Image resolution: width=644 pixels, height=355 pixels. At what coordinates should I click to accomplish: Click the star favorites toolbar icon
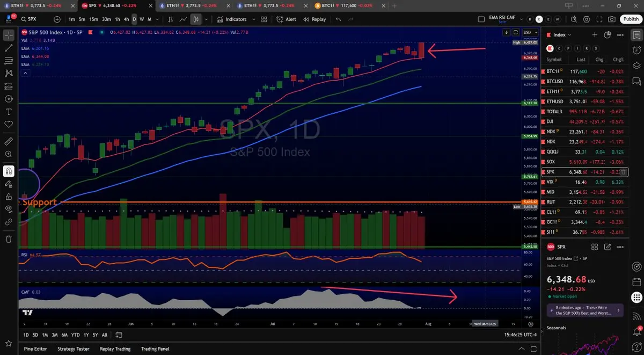click(9, 343)
